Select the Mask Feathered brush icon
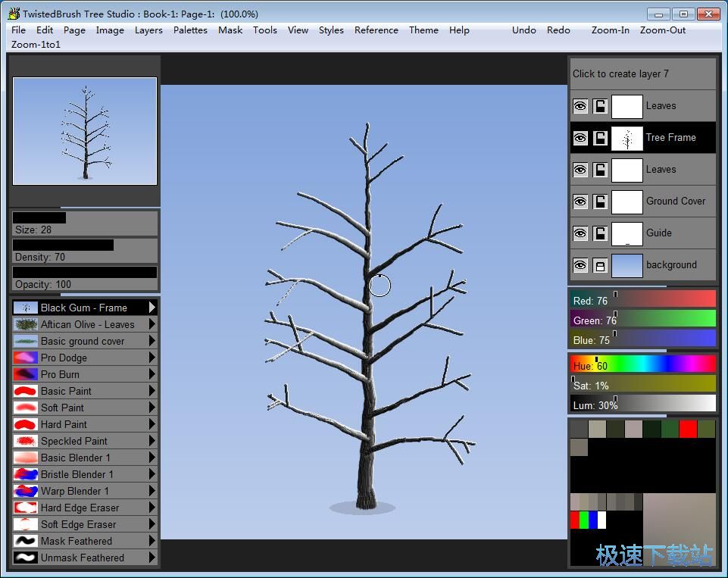 [x=26, y=541]
